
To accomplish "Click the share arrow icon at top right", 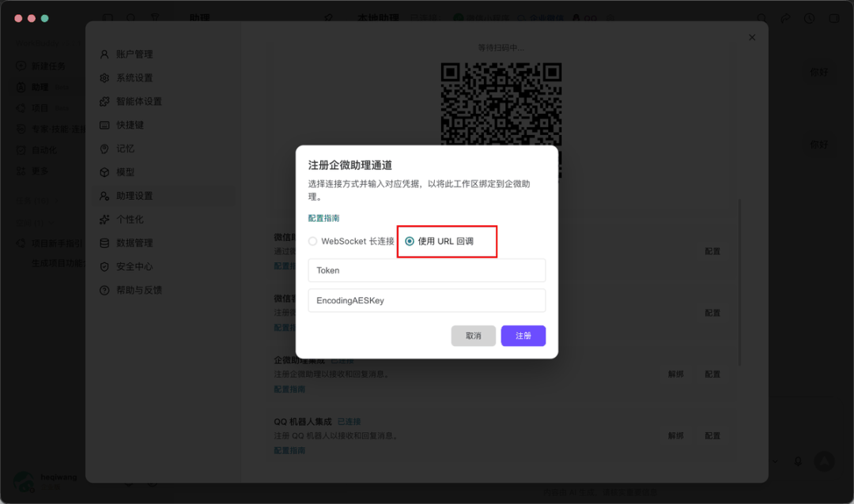I will pyautogui.click(x=785, y=18).
